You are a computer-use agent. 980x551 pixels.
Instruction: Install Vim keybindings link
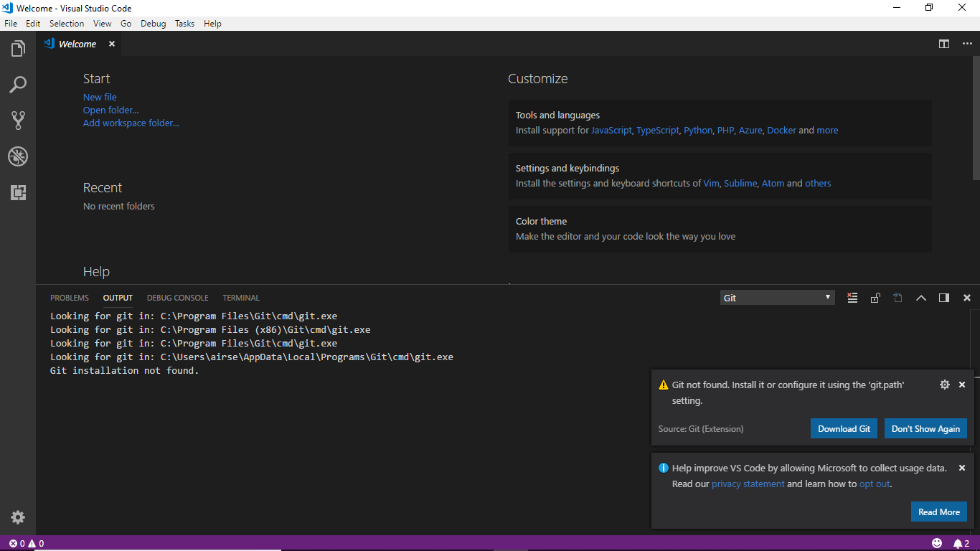coord(711,184)
